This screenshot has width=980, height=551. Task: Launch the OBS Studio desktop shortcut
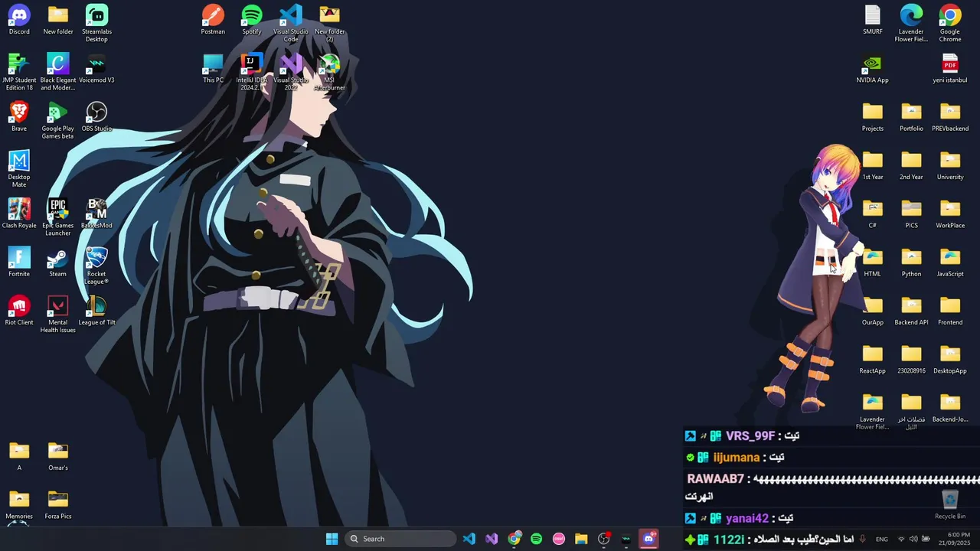(x=96, y=116)
